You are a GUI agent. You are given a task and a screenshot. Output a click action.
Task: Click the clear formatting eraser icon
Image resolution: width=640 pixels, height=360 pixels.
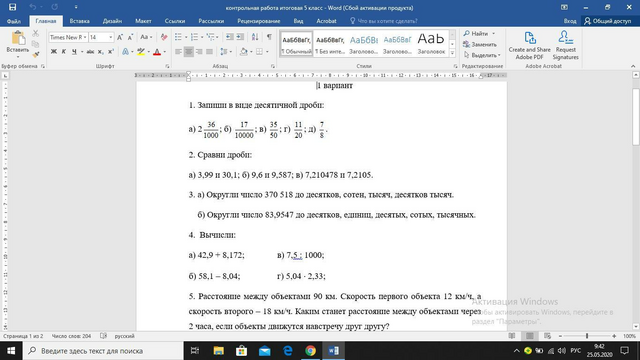click(164, 37)
